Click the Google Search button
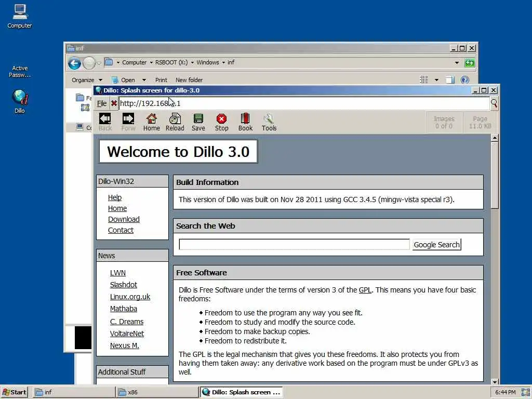The height and width of the screenshot is (399, 532). pos(436,245)
